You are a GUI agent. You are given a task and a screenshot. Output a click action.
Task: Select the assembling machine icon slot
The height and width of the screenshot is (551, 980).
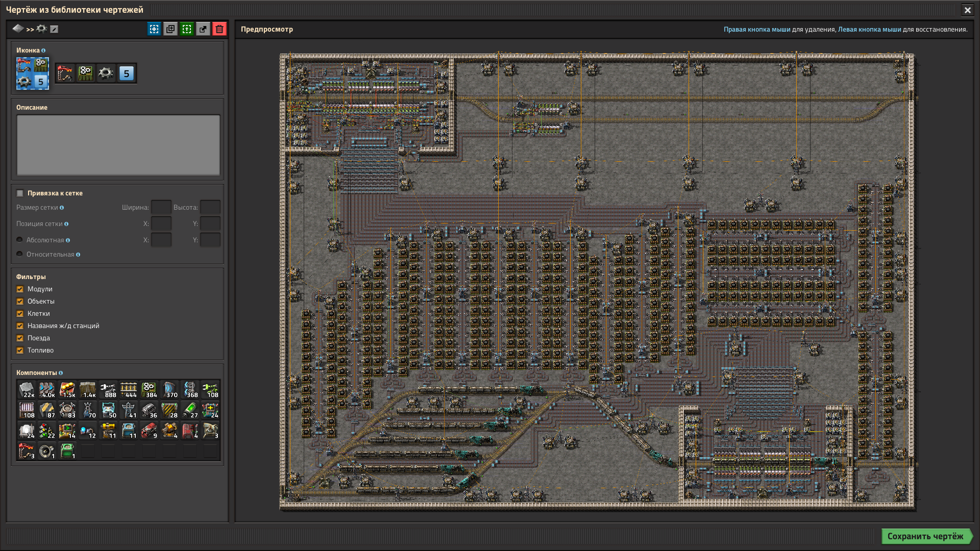[x=86, y=73]
